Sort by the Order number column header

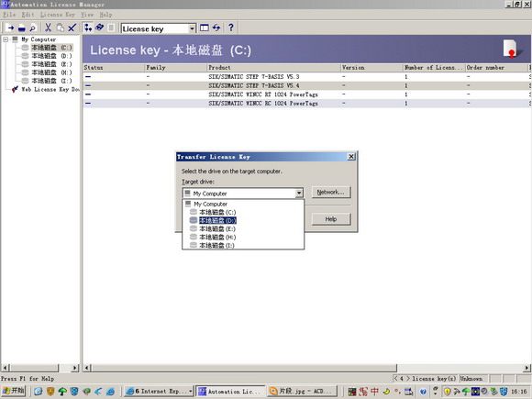point(496,68)
